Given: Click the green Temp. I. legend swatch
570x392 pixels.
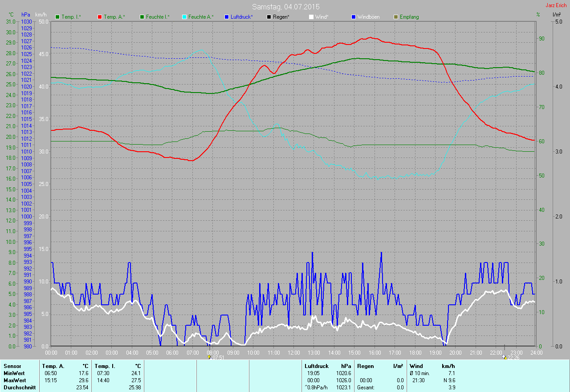Looking at the screenshot, I should coord(57,17).
